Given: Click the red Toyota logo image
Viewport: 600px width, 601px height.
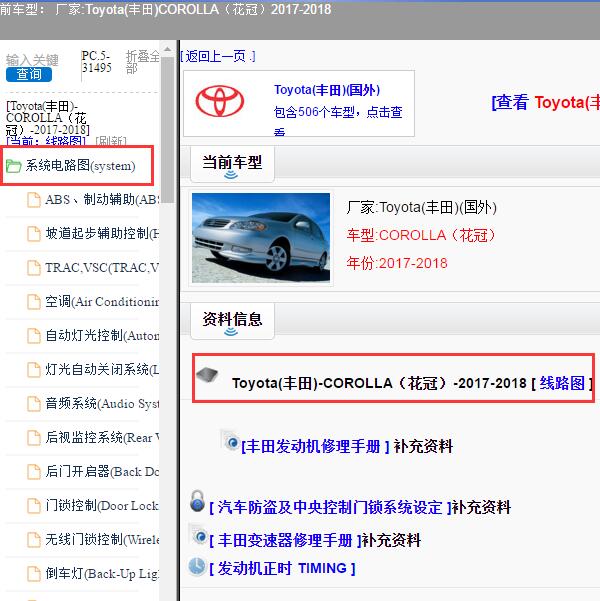Looking at the screenshot, I should pyautogui.click(x=220, y=102).
